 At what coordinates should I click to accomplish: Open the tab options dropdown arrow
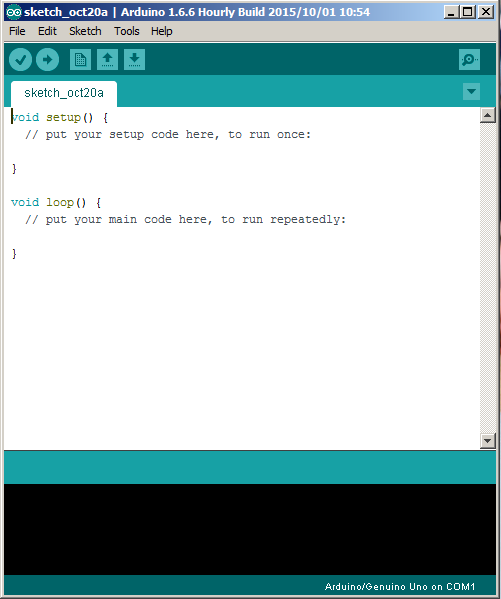[x=471, y=91]
